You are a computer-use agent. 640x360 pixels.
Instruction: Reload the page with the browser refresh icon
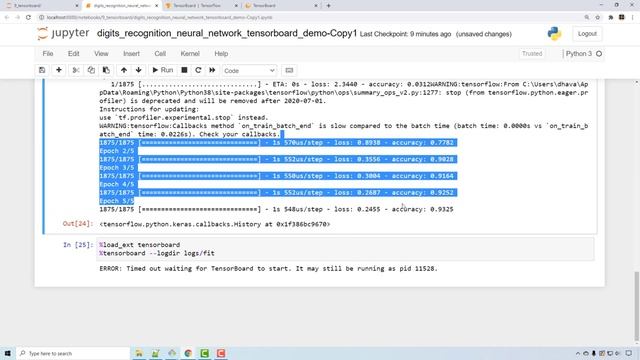(28, 17)
